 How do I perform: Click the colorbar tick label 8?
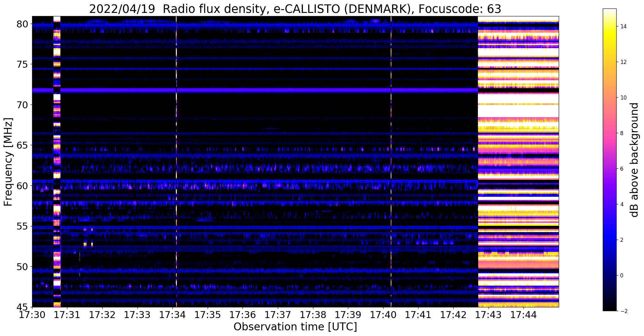[621, 133]
